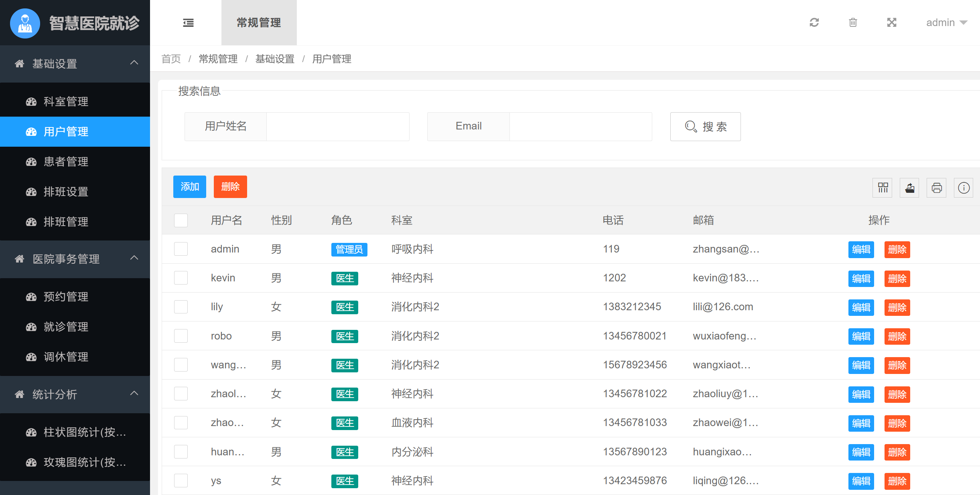Click the 搜索 search button
Image resolution: width=980 pixels, height=495 pixels.
tap(705, 127)
